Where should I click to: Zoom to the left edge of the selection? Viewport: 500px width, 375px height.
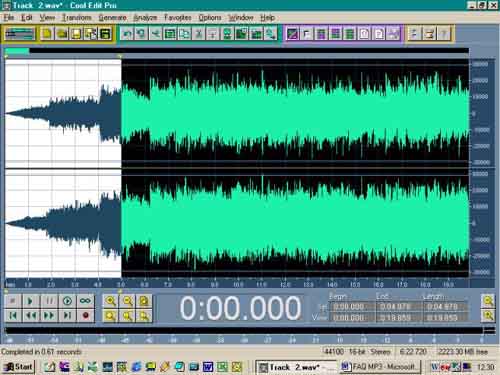coord(127,315)
